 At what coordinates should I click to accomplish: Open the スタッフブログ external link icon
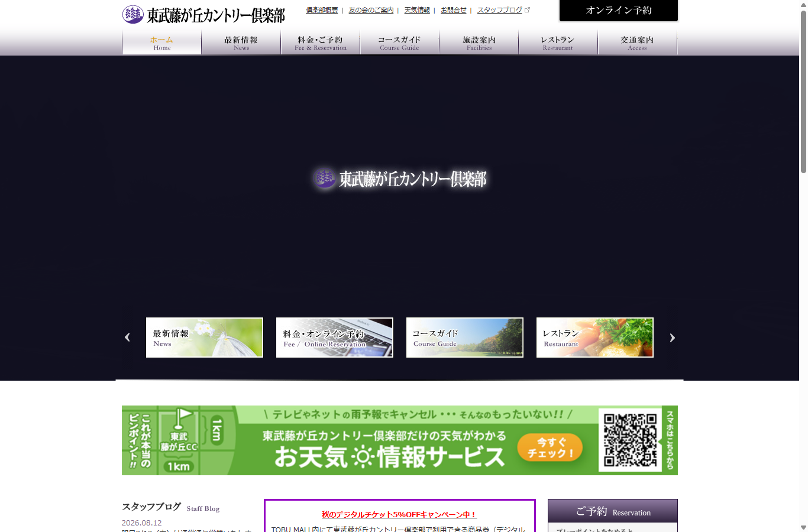click(528, 10)
